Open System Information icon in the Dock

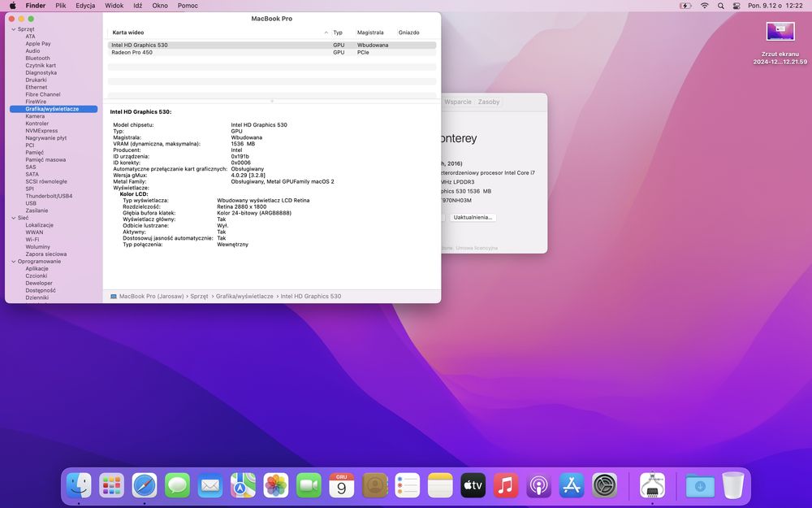tap(653, 486)
